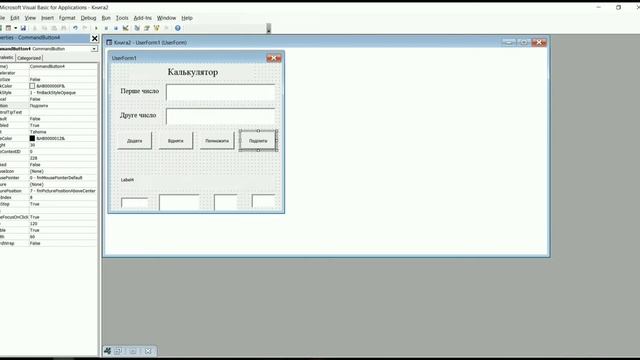The image size is (640, 360).
Task: Select the Калькулятор title label
Action: (x=193, y=72)
